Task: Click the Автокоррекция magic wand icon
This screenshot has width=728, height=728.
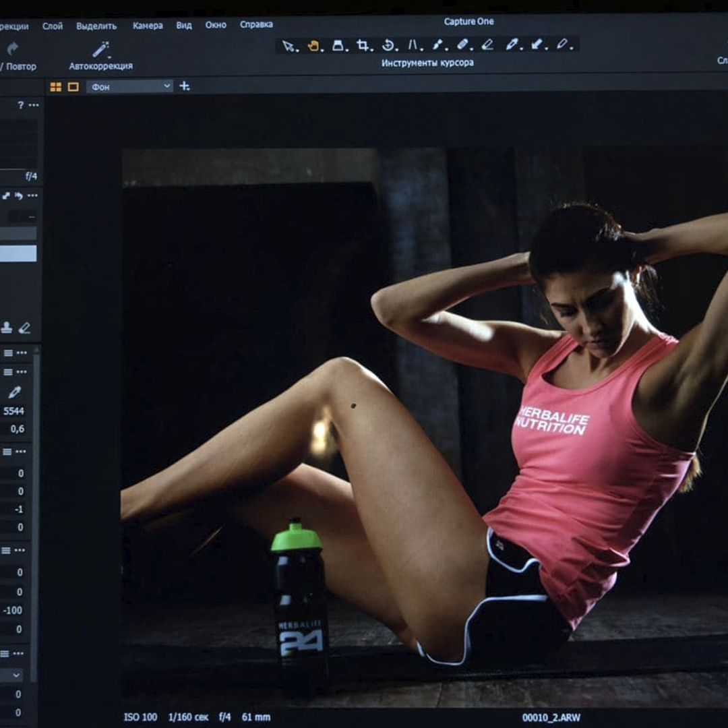Action: (x=100, y=49)
